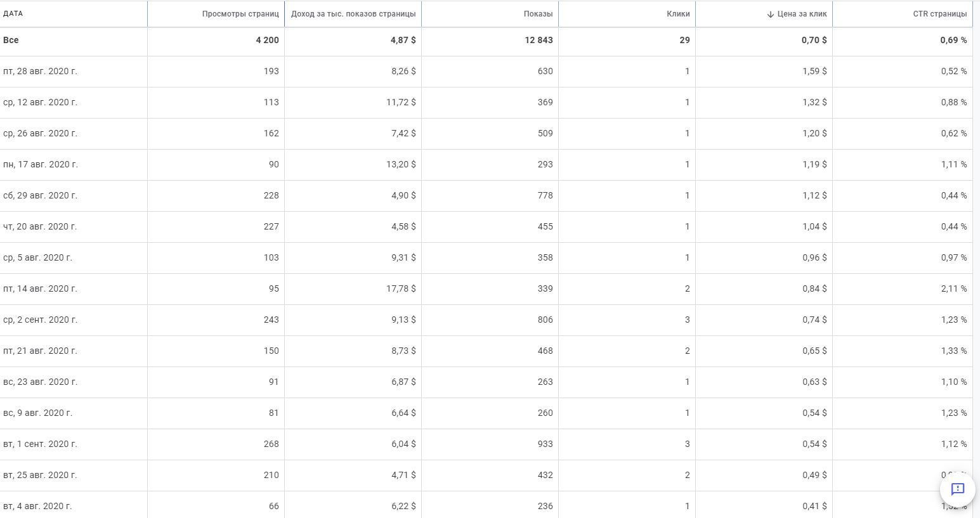Click the descending sort arrow beside Цена за клик
Screen dimensions: 980x518
[770, 14]
